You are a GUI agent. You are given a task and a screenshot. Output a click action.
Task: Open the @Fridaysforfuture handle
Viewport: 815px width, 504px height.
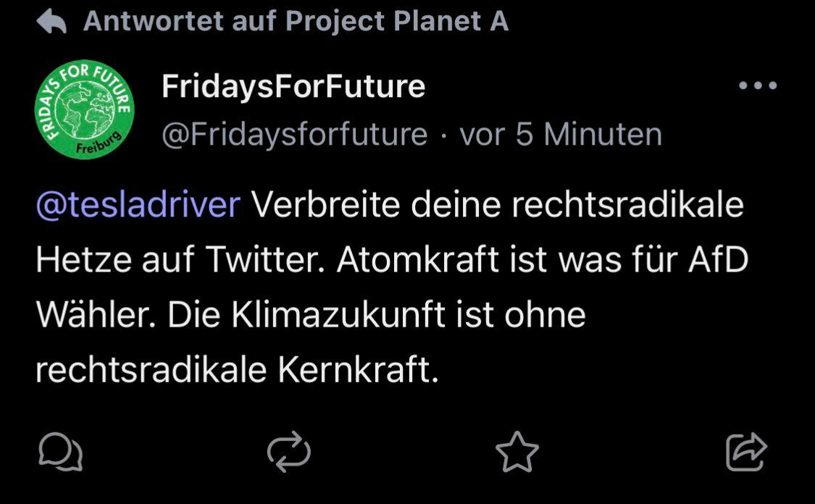[294, 135]
